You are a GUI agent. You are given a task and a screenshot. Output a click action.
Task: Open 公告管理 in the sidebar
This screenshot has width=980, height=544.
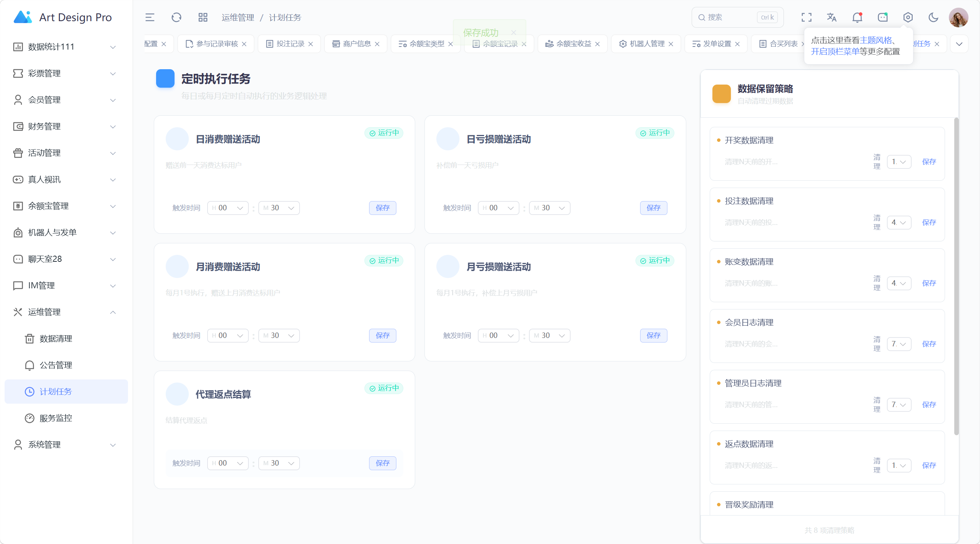click(66, 365)
